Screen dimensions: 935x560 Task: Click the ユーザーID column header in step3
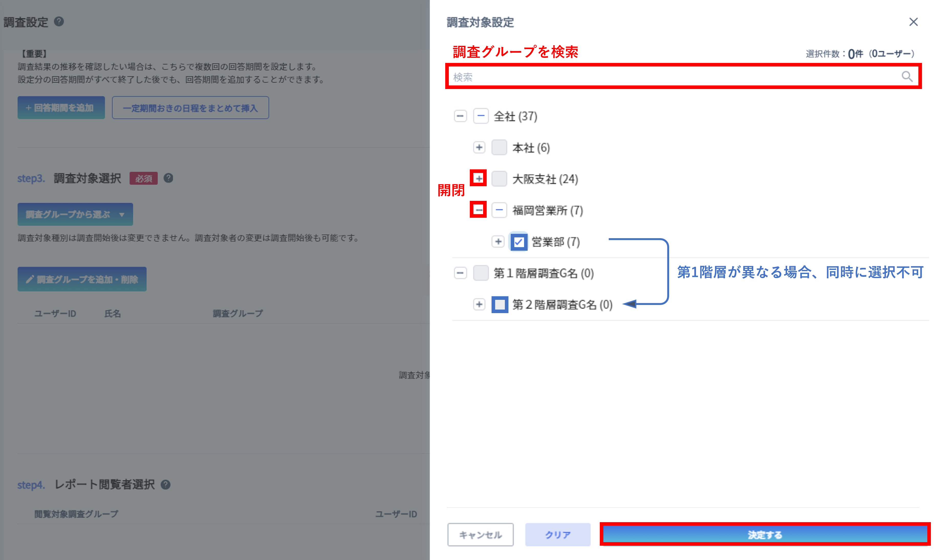coord(55,313)
